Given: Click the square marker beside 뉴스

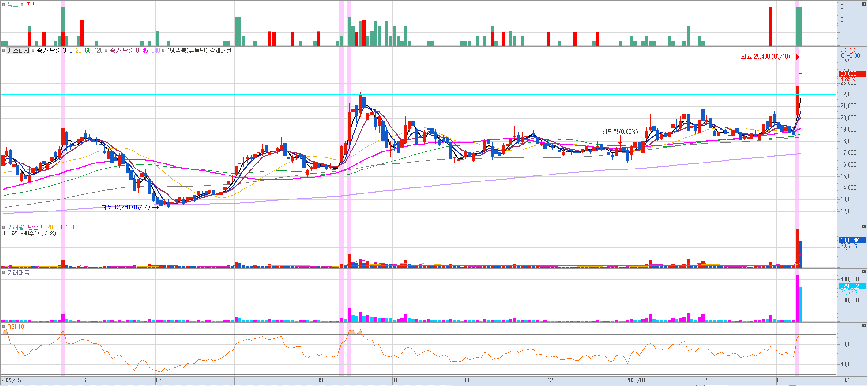Looking at the screenshot, I should [x=4, y=5].
